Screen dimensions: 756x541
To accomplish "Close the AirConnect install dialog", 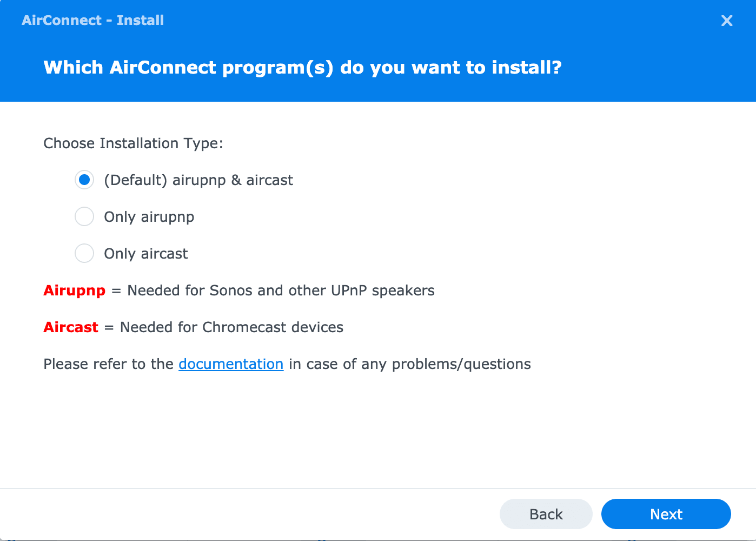I will pyautogui.click(x=727, y=21).
